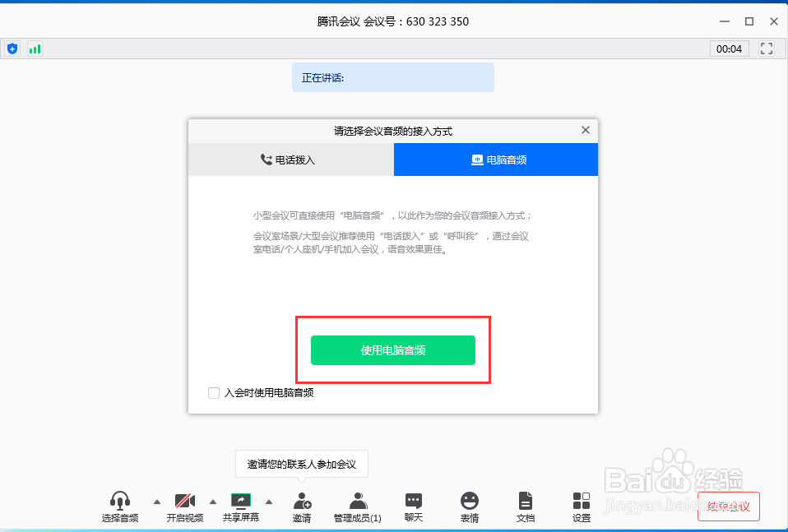The height and width of the screenshot is (532, 788).
Task: Maximize the Tencent Meeting window
Action: pyautogui.click(x=749, y=21)
